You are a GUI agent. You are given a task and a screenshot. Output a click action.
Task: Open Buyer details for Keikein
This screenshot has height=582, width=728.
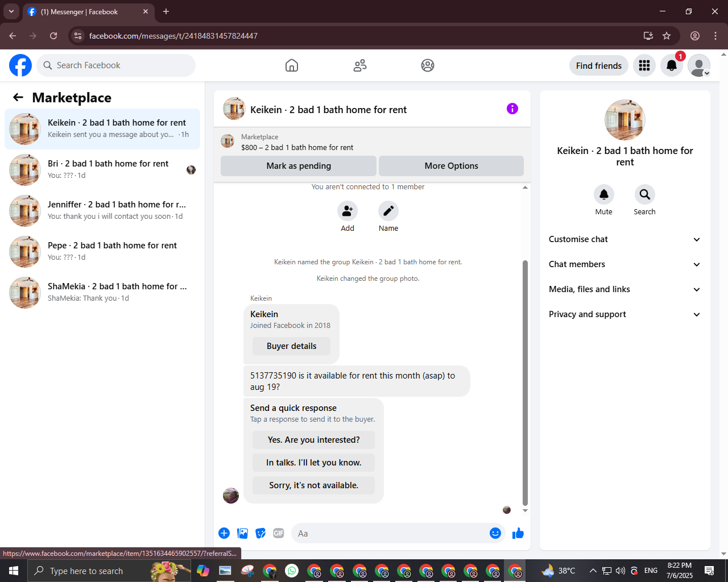pyautogui.click(x=291, y=346)
